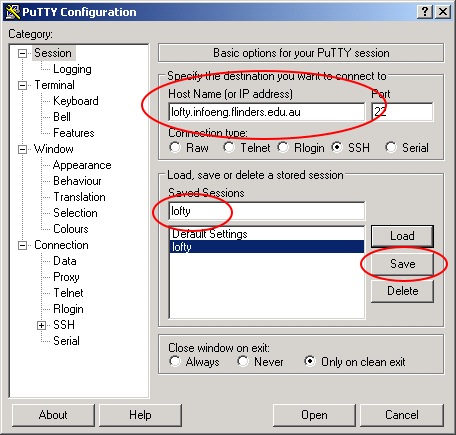Go to the Colours category
Screen dimensions: 456x435
(x=71, y=229)
